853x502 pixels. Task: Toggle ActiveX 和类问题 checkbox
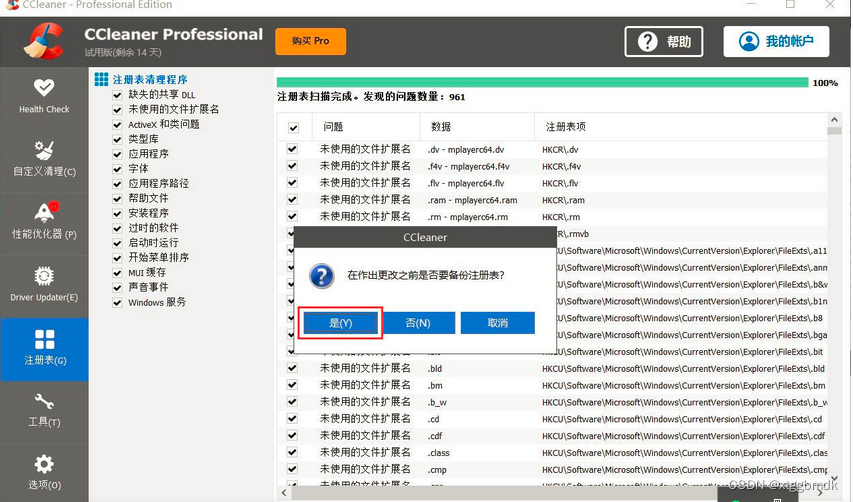pos(117,125)
